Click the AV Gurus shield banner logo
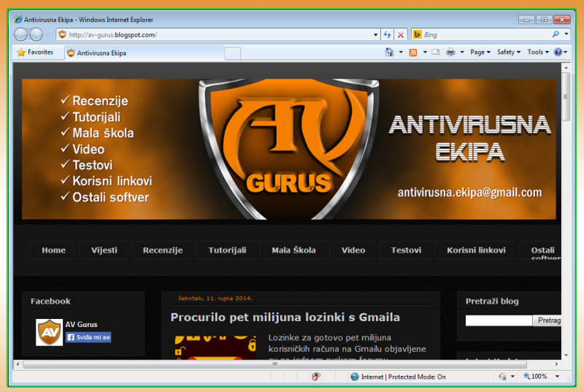Viewport: 584px width, 392px height. (x=289, y=149)
